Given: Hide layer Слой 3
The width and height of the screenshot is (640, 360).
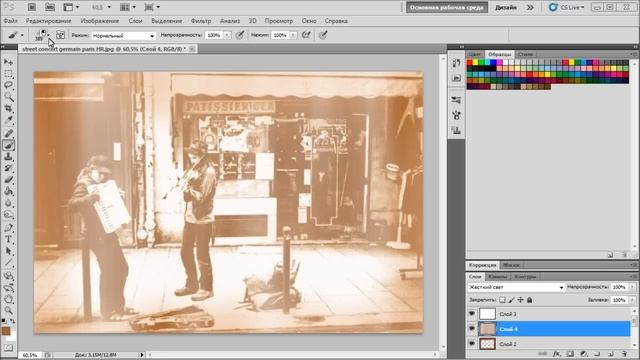Looking at the screenshot, I should point(472,313).
